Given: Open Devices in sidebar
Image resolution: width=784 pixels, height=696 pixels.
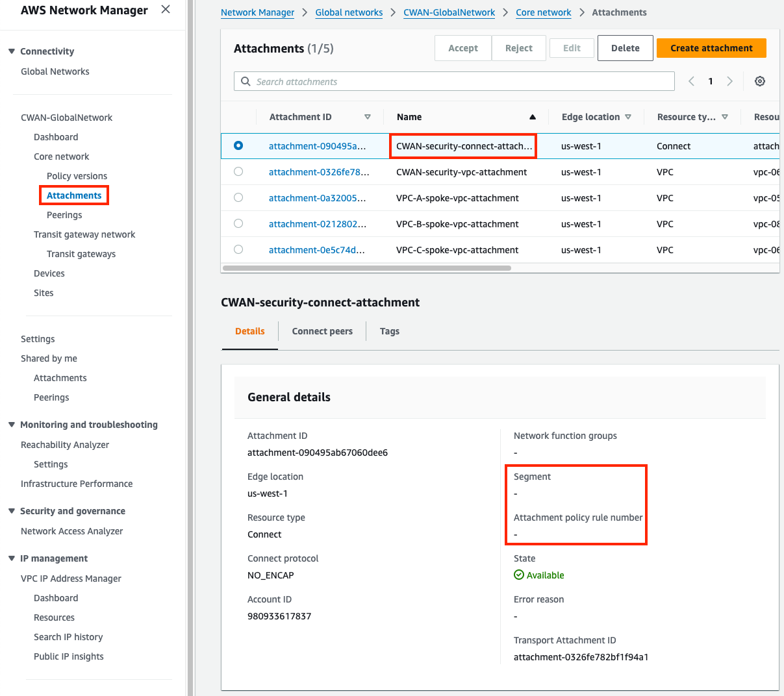Looking at the screenshot, I should [x=49, y=273].
